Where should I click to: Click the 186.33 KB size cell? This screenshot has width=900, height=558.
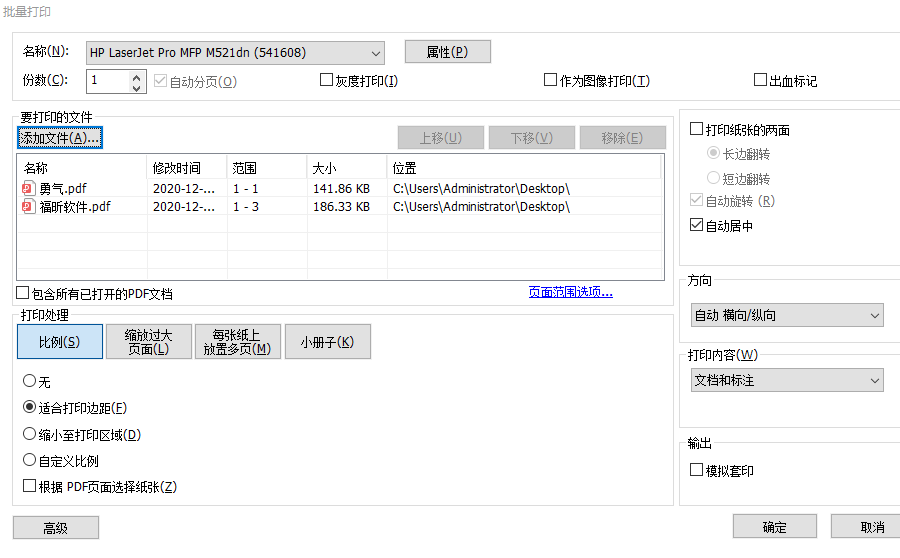tap(342, 207)
